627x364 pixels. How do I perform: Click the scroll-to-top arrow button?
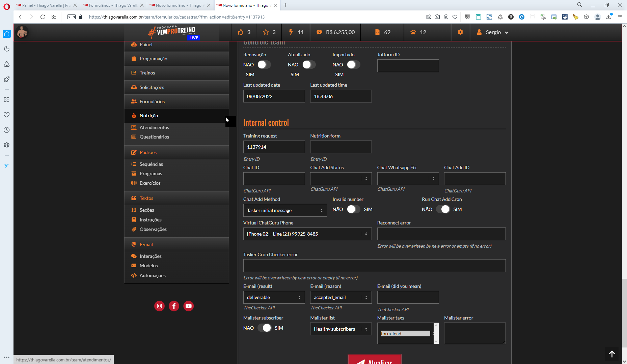click(612, 354)
